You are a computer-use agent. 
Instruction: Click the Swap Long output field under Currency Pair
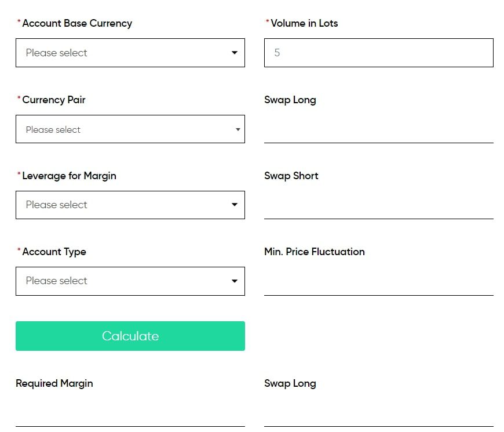point(379,129)
